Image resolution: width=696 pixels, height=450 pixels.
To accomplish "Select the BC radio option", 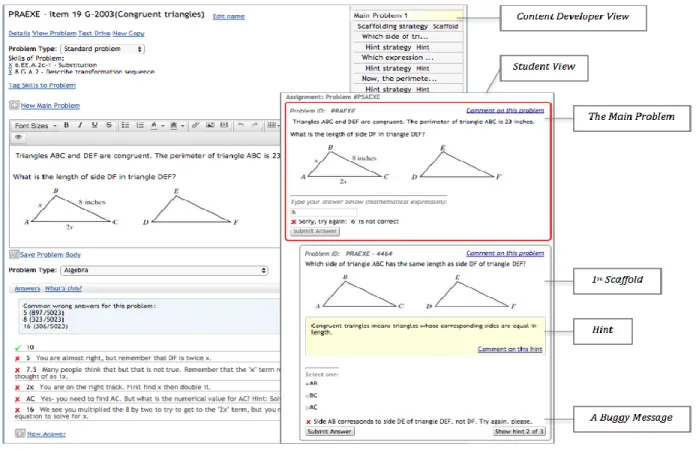I will pyautogui.click(x=307, y=395).
